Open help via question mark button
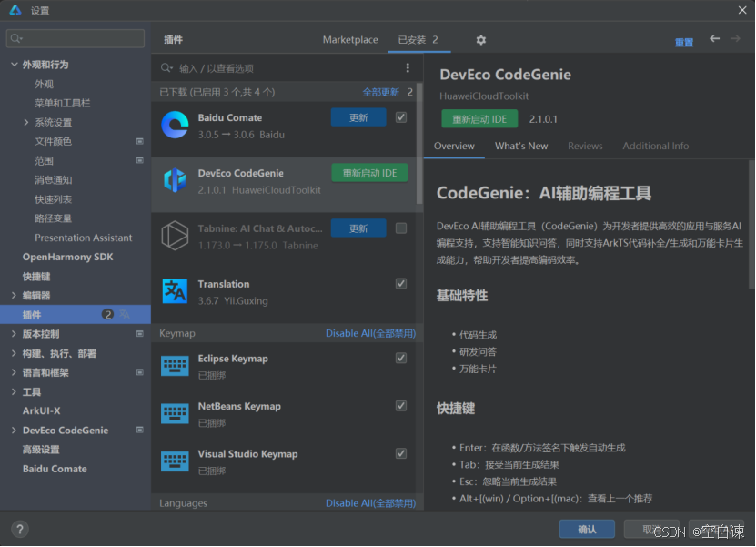The image size is (756, 547). [x=20, y=530]
